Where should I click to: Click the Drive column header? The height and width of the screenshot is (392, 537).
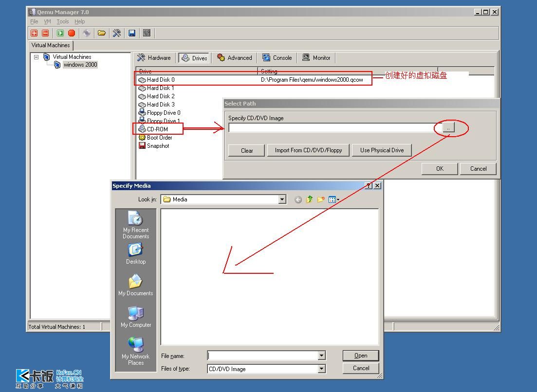tap(197, 71)
